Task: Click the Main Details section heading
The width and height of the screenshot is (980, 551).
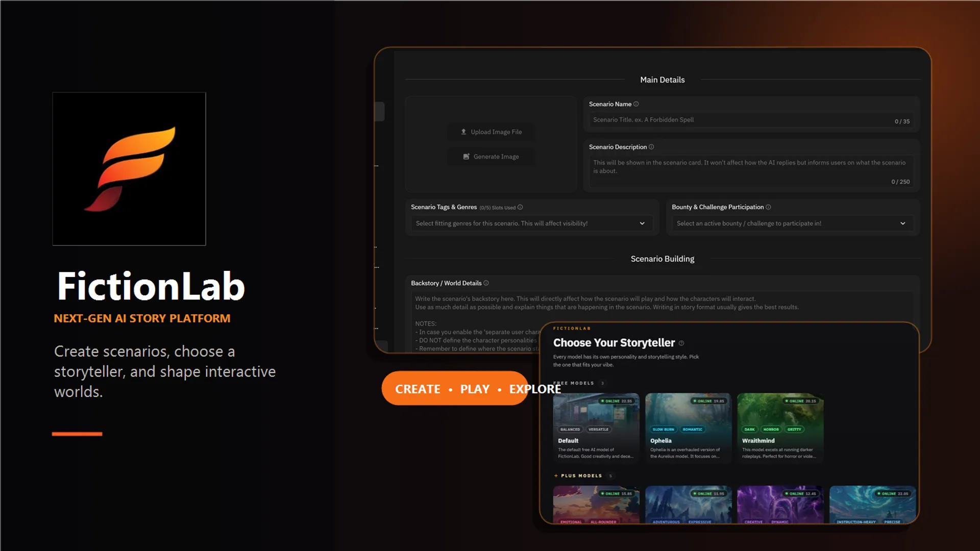Action: (663, 80)
